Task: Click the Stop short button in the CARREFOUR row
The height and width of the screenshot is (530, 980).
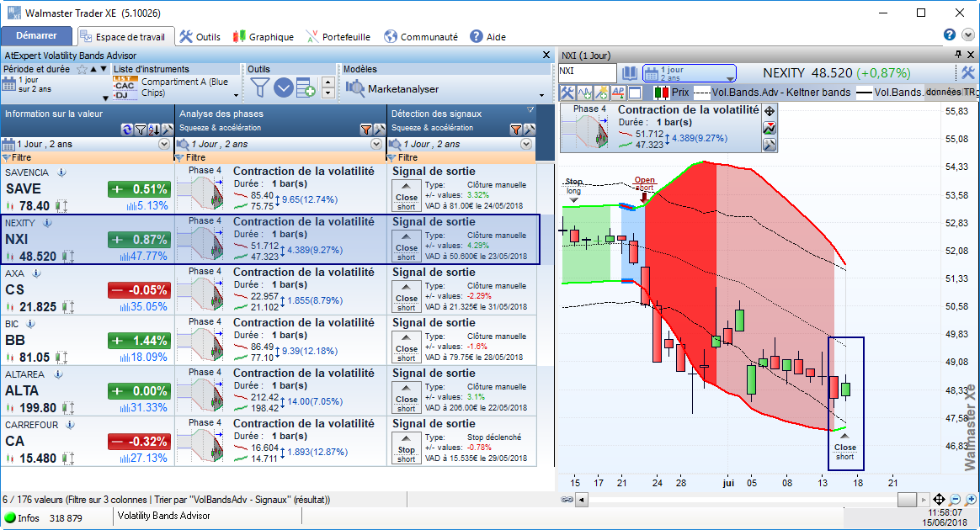Action: pyautogui.click(x=407, y=448)
